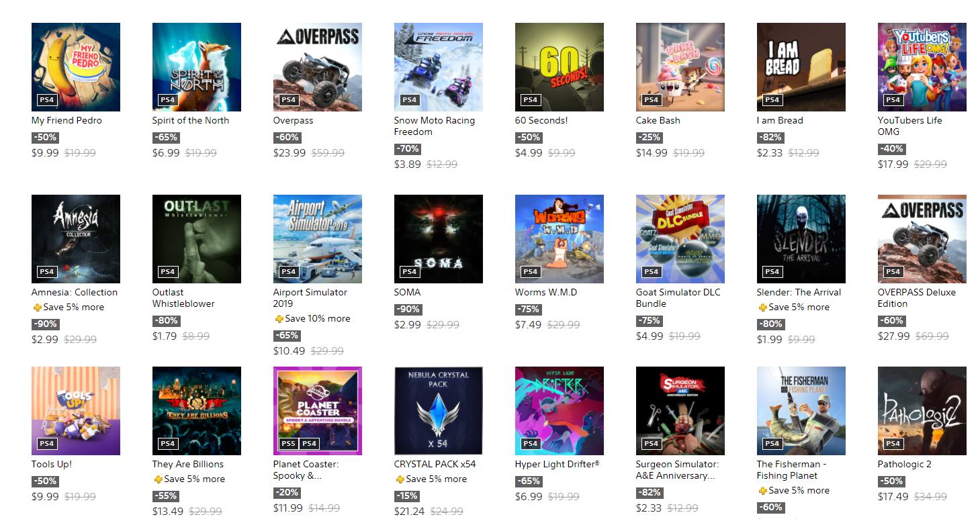Click the PS Plus icon under Slender: The Arrival
980x519 pixels.
763,308
